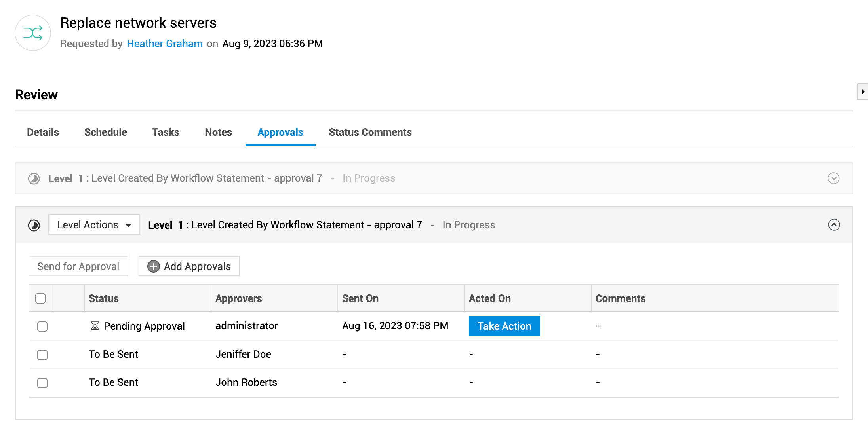Click the Approvers column header
Viewport: 868px width, 429px height.
click(238, 298)
